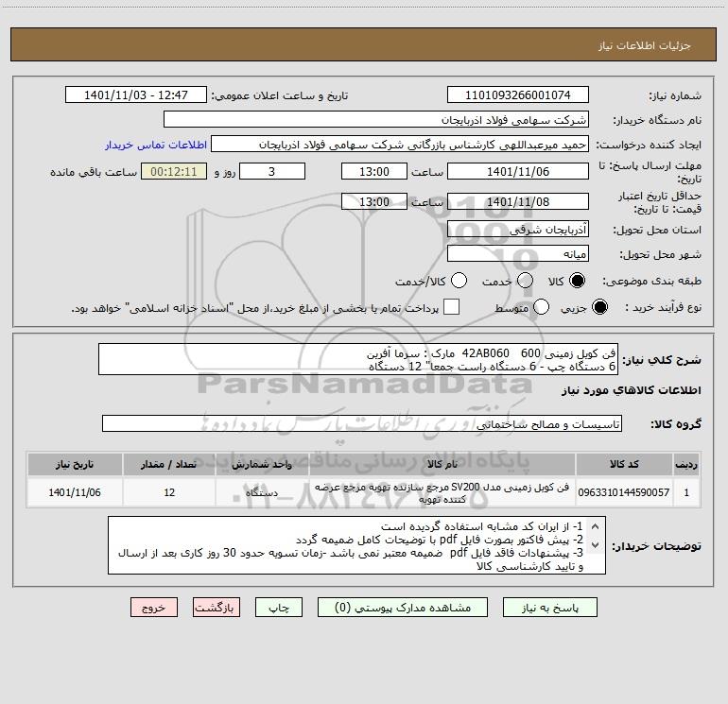Choose جزیی purchase process option
Image resolution: width=728 pixels, height=704 pixels.
[599, 307]
